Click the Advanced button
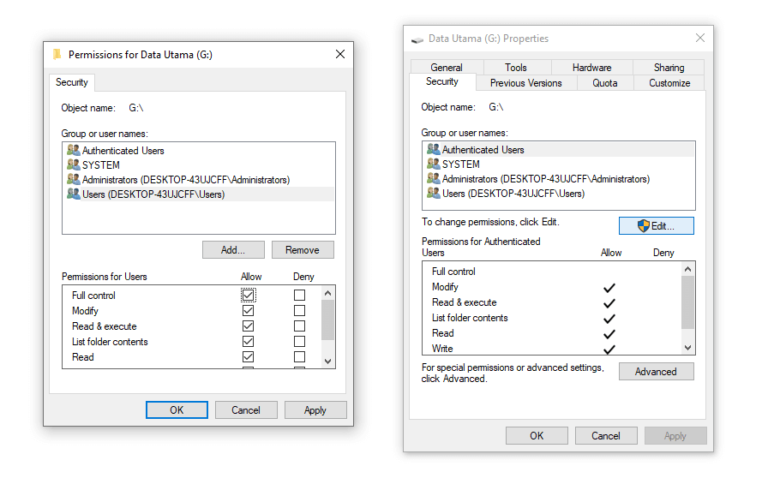Screen dimensions: 768x484 pos(656,371)
